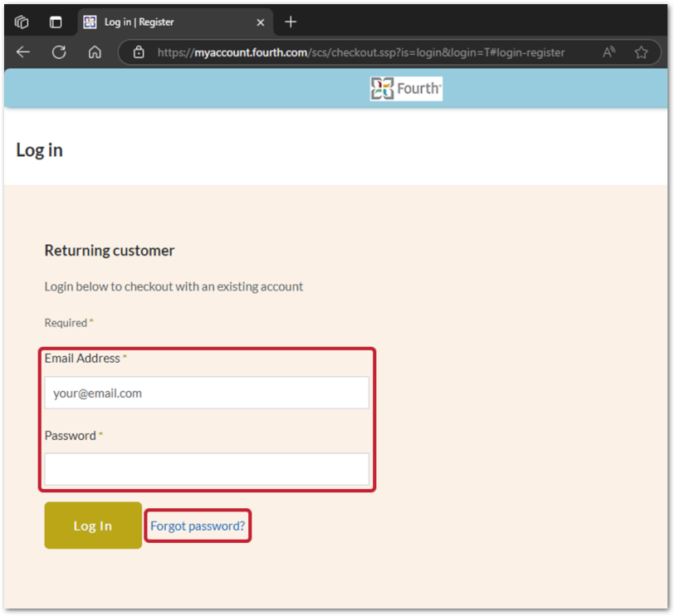Viewport: 675px width, 616px height.
Task: Open the Forgot password link
Action: (197, 526)
